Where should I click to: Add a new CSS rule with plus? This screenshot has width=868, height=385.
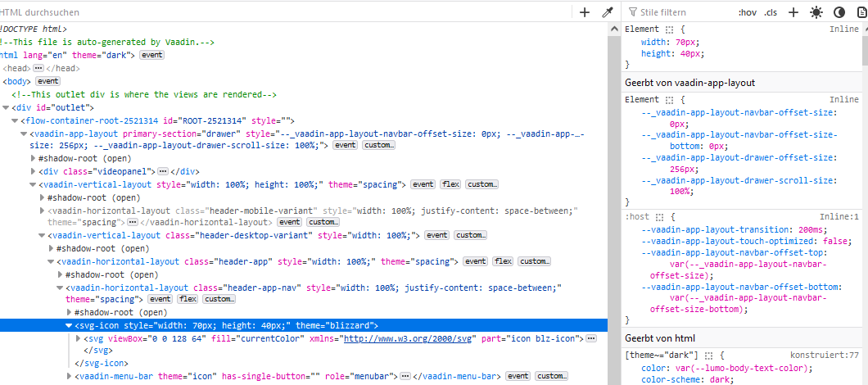[x=793, y=12]
